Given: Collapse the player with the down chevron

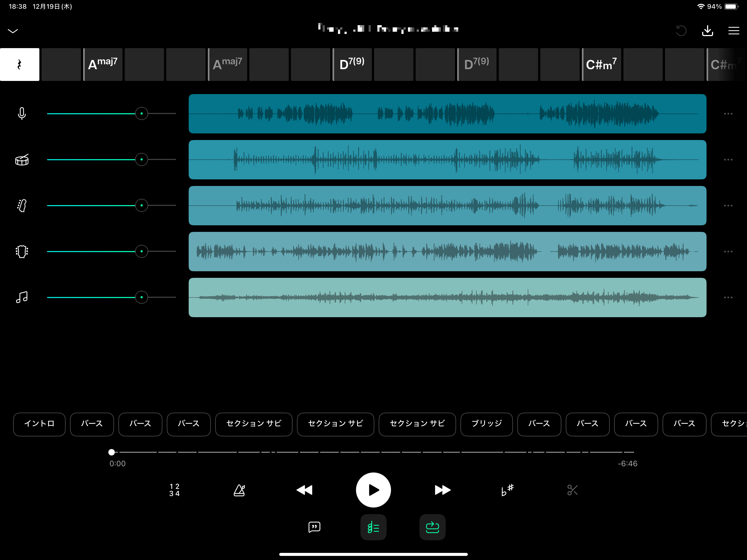Looking at the screenshot, I should pos(13,31).
